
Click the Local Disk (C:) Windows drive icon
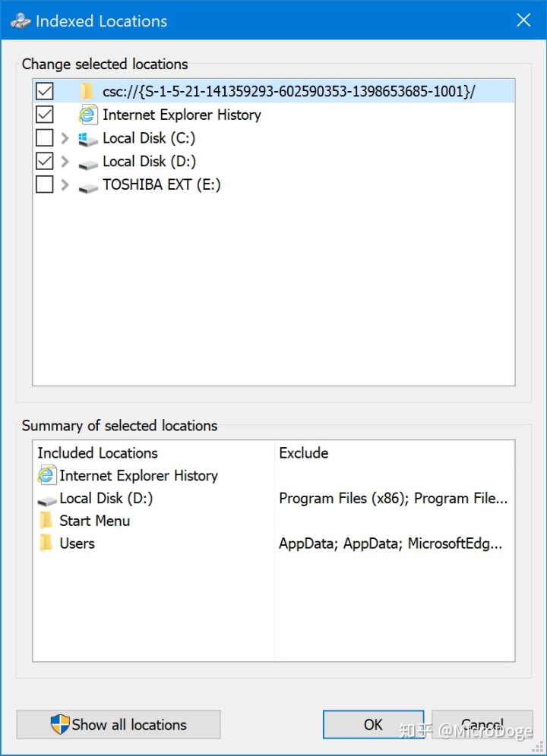coord(88,139)
